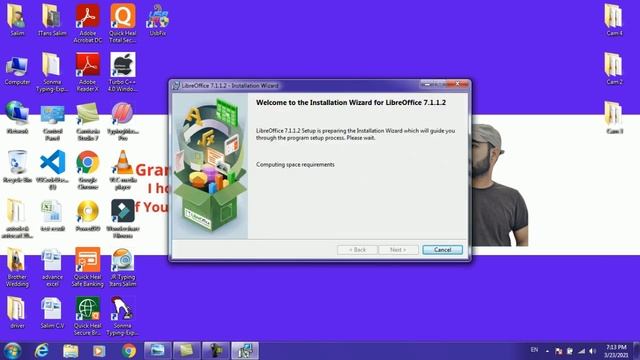
Task: Open the taskbar clock showing 7:13 PM
Action: pyautogui.click(x=616, y=351)
